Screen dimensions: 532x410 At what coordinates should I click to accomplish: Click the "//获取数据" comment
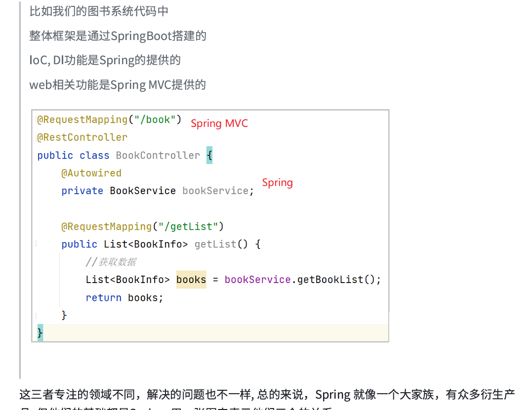point(111,262)
